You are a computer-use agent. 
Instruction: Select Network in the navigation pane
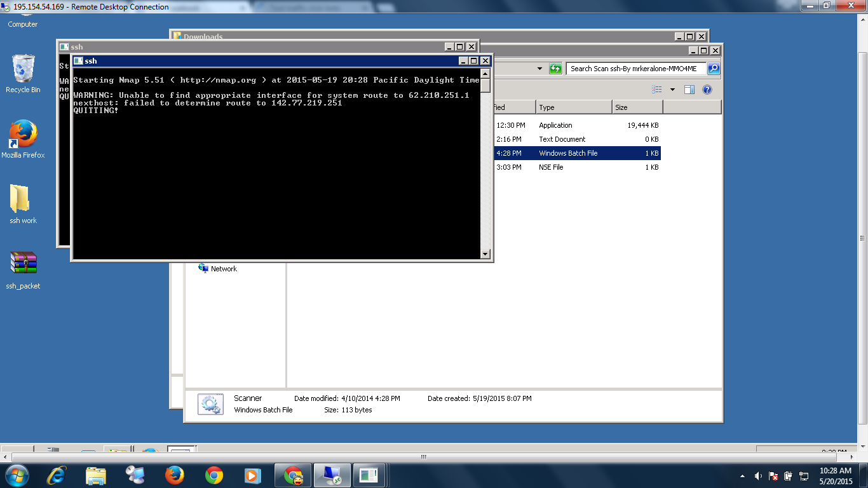pos(223,269)
